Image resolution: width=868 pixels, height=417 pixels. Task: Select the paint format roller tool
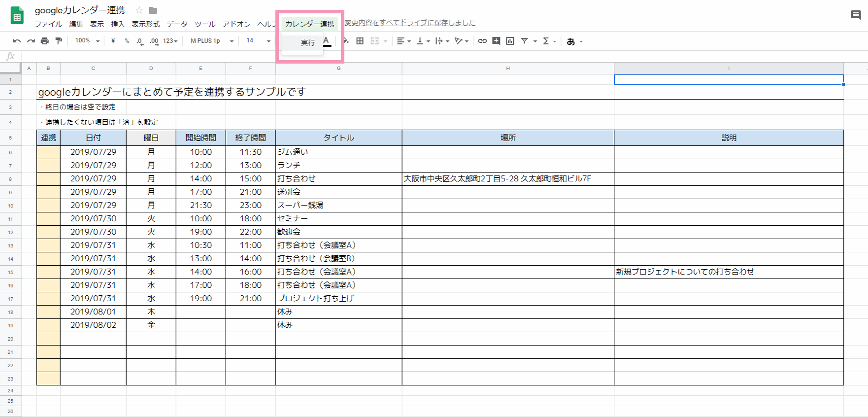(59, 41)
